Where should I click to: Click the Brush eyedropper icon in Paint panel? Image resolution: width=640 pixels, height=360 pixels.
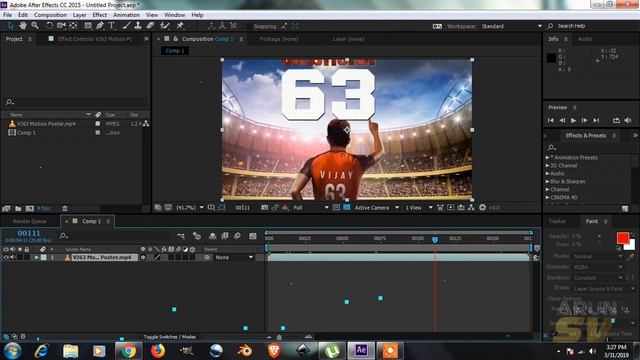click(x=631, y=257)
